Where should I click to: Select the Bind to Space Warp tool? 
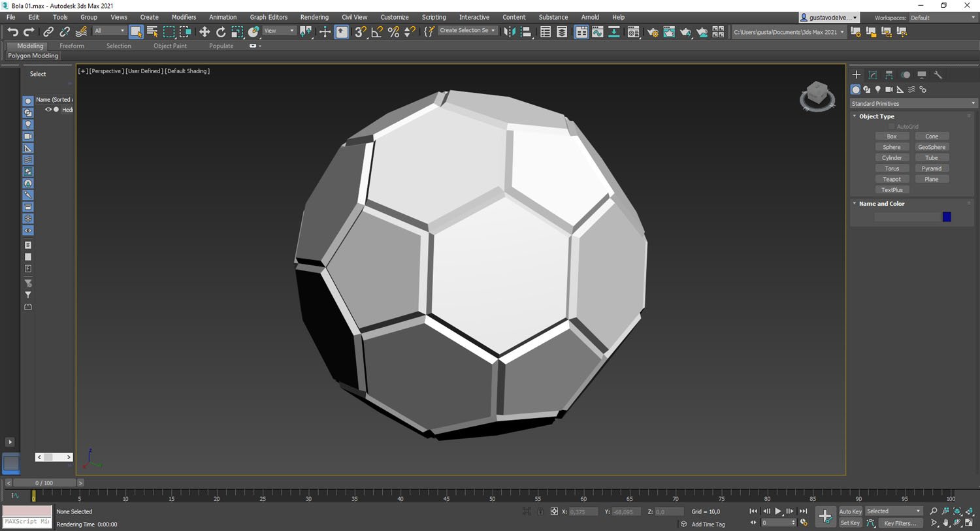tap(81, 31)
